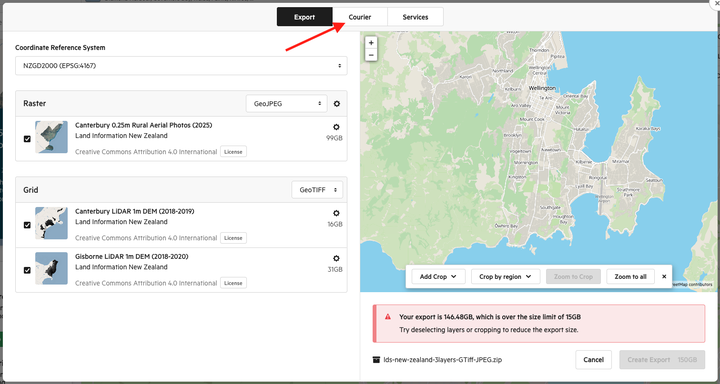Click Zoom to all button
The width and height of the screenshot is (720, 384).
tap(630, 277)
